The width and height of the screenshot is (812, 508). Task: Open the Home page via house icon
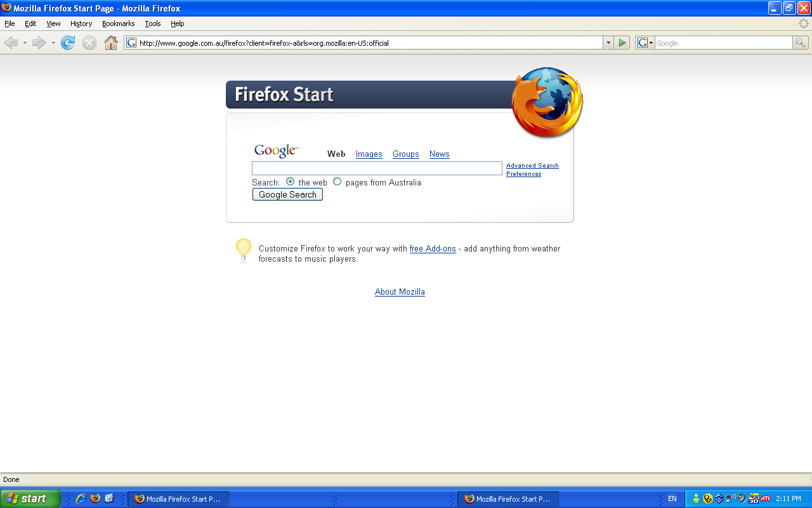pos(111,43)
